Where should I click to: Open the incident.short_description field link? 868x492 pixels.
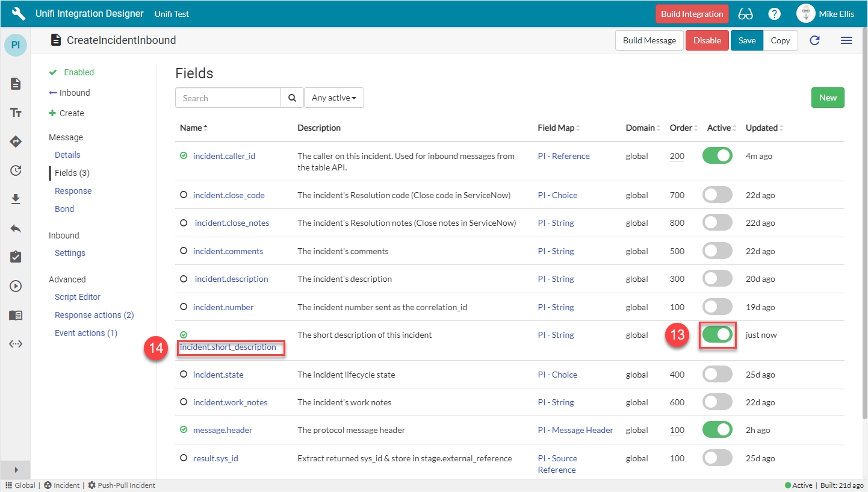[x=228, y=347]
